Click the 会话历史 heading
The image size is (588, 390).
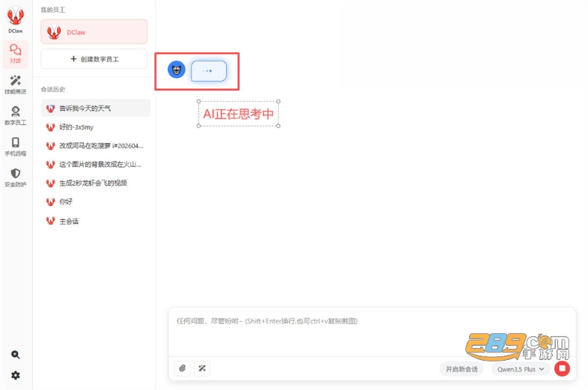coord(53,89)
